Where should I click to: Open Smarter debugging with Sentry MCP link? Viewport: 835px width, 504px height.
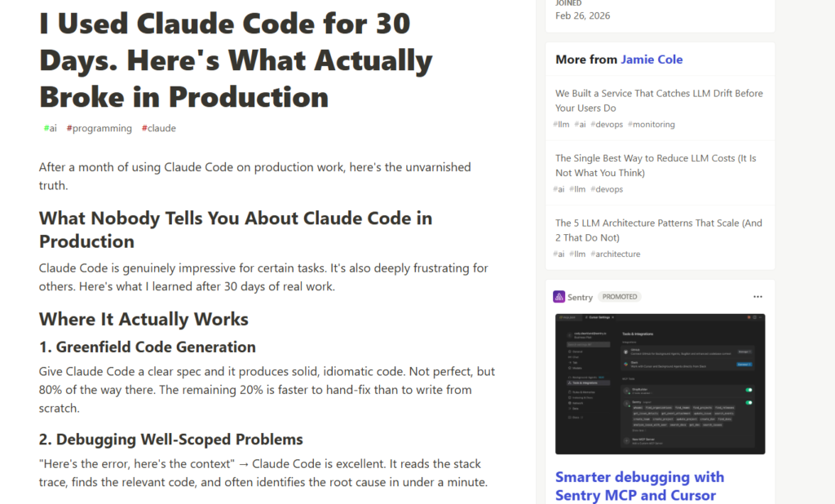[x=639, y=486]
